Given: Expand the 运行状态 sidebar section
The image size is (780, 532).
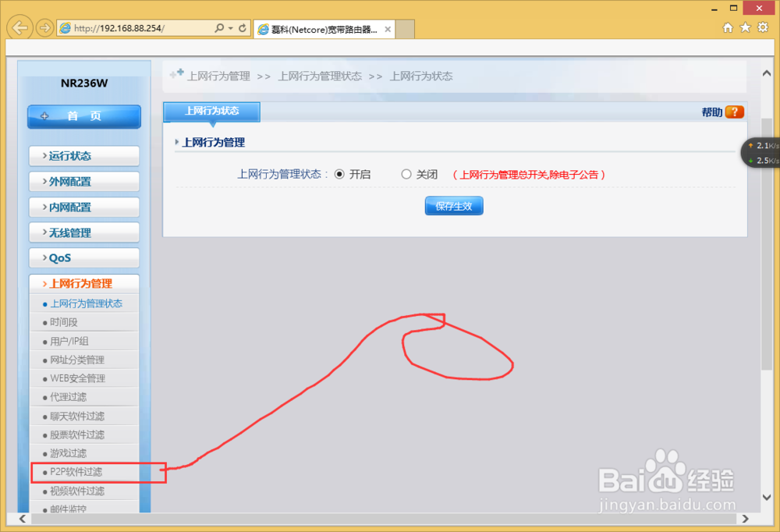Looking at the screenshot, I should 83,155.
